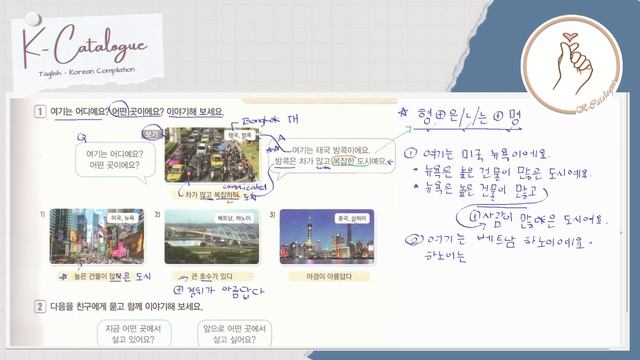This screenshot has width=640, height=360.
Task: Select caption '차가 많고 복잡하다'
Action: click(x=212, y=195)
